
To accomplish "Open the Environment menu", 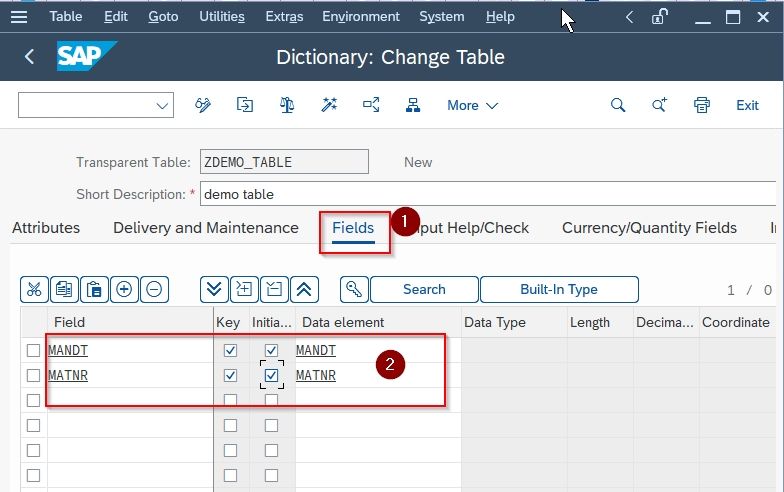I will (360, 16).
